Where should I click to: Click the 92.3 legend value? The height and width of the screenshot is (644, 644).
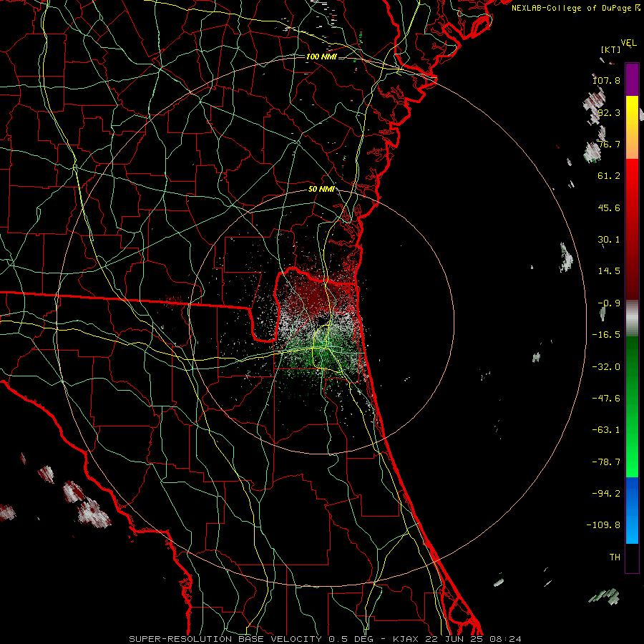[x=609, y=112]
